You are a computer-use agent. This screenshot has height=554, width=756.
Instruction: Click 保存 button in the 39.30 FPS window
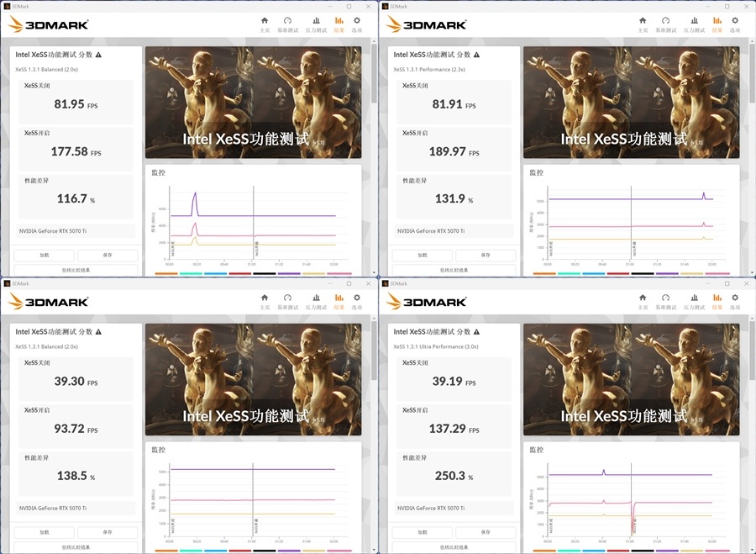108,532
